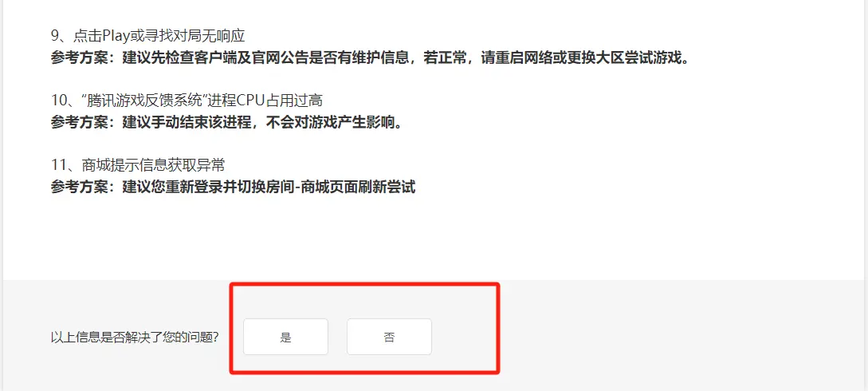Image resolution: width=868 pixels, height=391 pixels.
Task: Click the 是 button to confirm resolved
Action: click(285, 337)
